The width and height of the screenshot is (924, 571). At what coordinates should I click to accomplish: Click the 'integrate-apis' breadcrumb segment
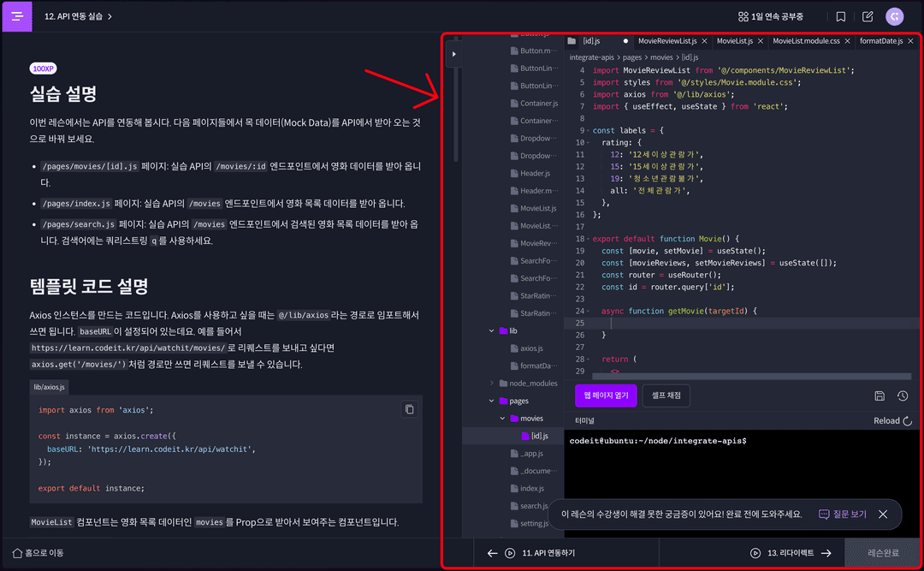[592, 57]
